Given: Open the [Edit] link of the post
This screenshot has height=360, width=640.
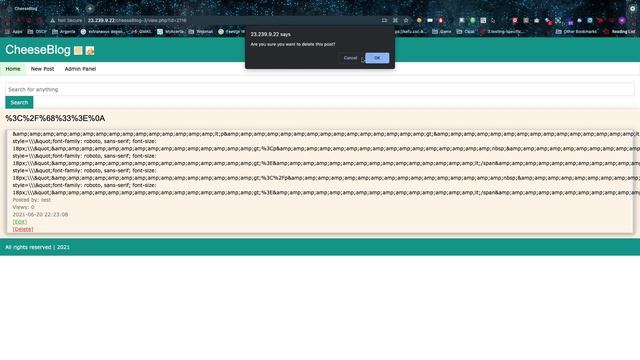Looking at the screenshot, I should [x=20, y=222].
